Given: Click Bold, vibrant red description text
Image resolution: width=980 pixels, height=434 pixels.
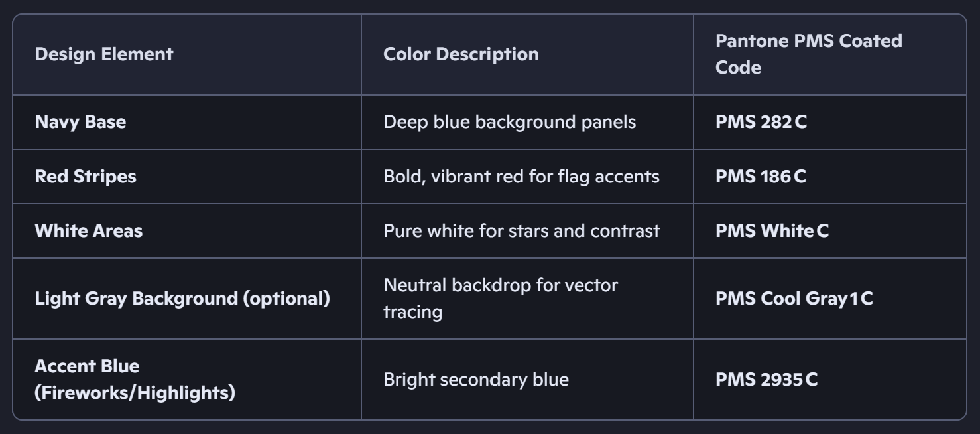Looking at the screenshot, I should [x=521, y=177].
